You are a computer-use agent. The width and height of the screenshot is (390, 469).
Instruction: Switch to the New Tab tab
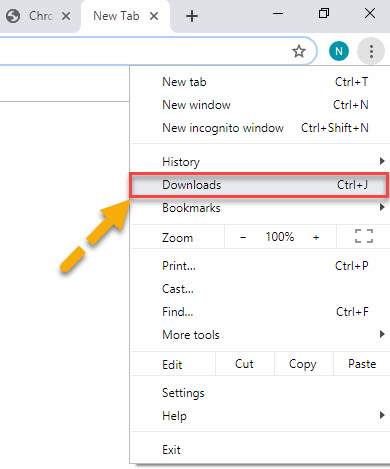pos(125,16)
